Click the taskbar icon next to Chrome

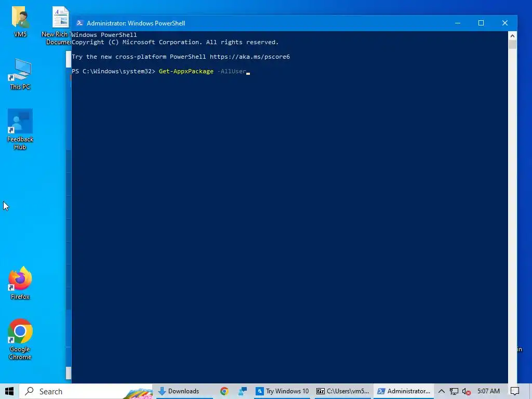click(x=242, y=391)
